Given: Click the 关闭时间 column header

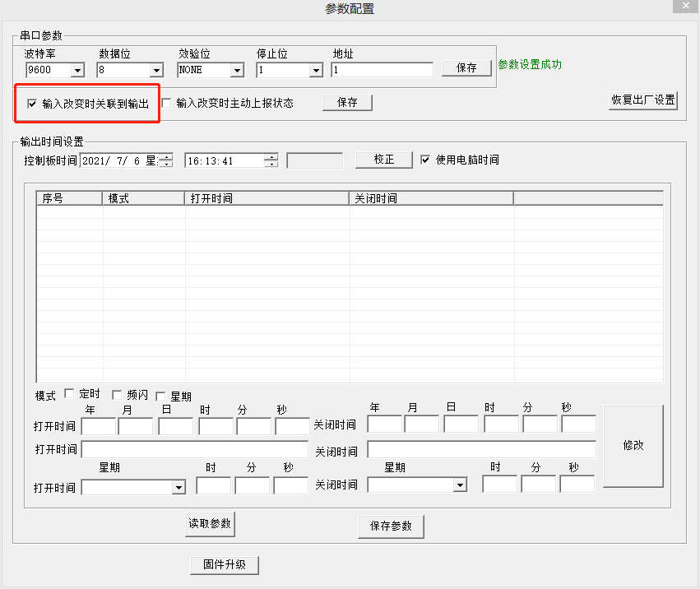Looking at the screenshot, I should (x=431, y=198).
